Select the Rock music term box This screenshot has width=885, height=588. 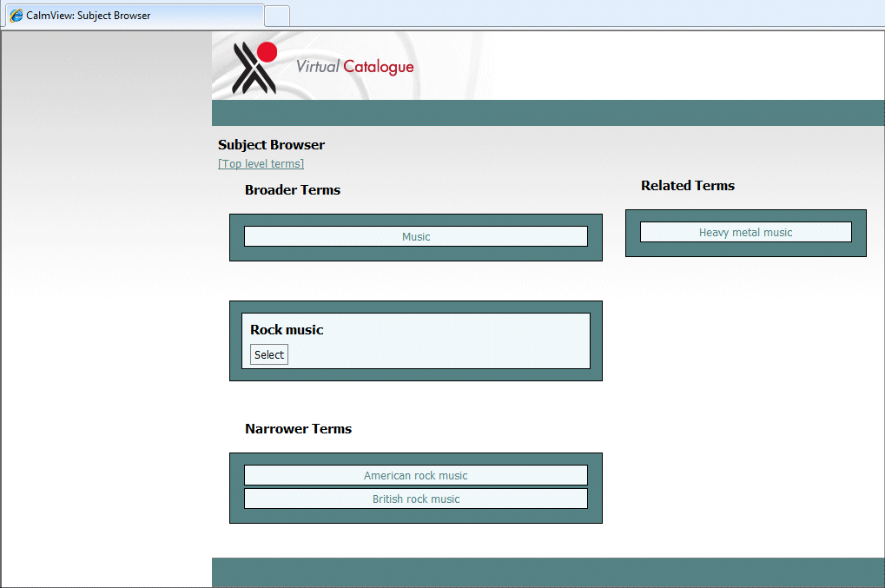click(268, 353)
